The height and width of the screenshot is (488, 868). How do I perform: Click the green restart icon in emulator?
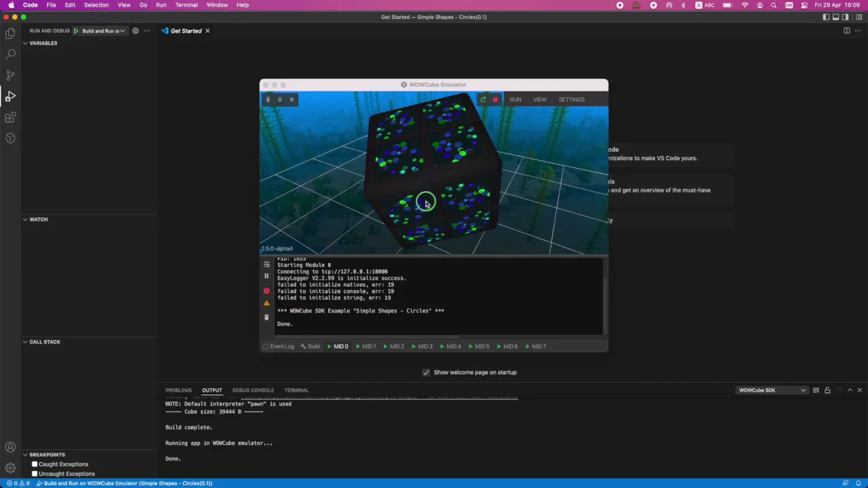click(483, 100)
